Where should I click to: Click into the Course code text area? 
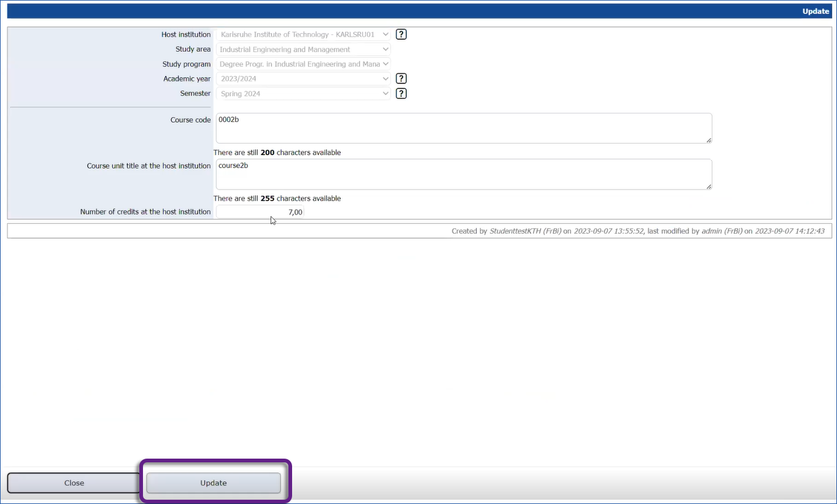tap(463, 128)
